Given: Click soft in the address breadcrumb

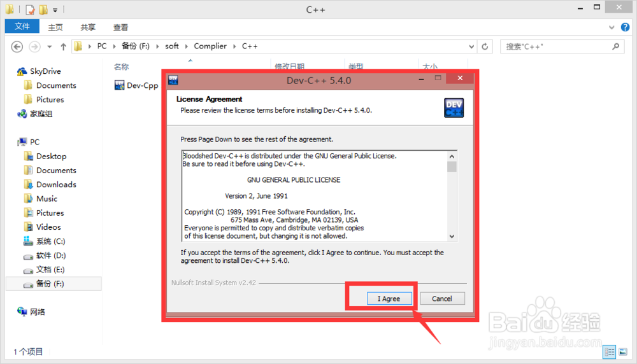Looking at the screenshot, I should click(172, 46).
